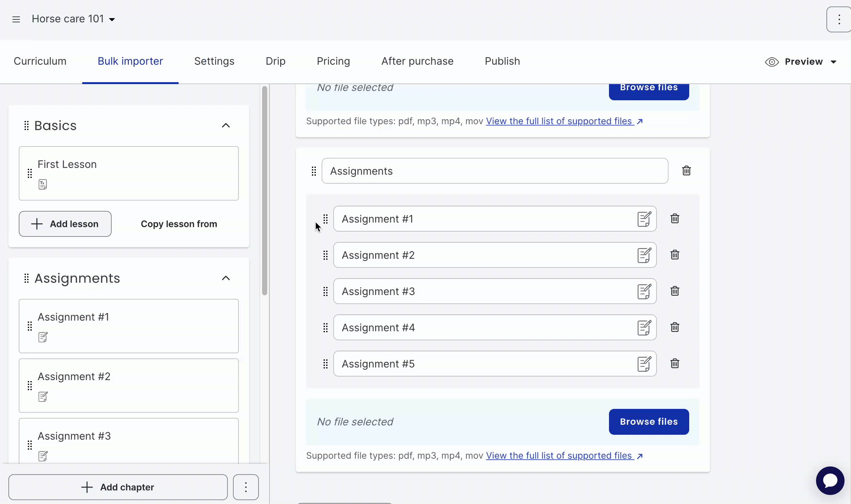This screenshot has width=851, height=504.
Task: Click Assignment #4 lesson type icon in importer
Action: click(x=644, y=327)
